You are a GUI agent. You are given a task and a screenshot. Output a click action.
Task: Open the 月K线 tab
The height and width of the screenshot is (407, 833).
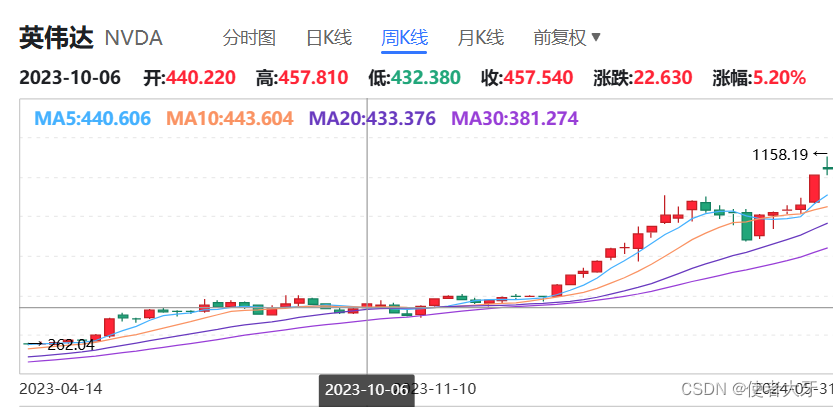481,38
